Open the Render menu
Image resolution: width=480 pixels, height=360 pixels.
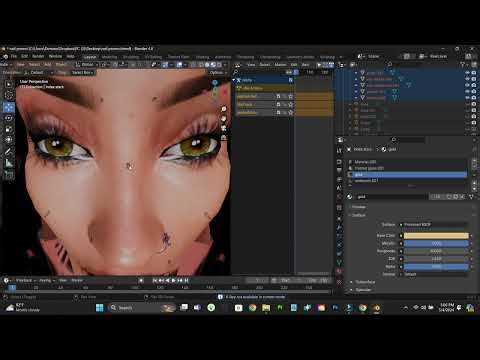click(38, 56)
